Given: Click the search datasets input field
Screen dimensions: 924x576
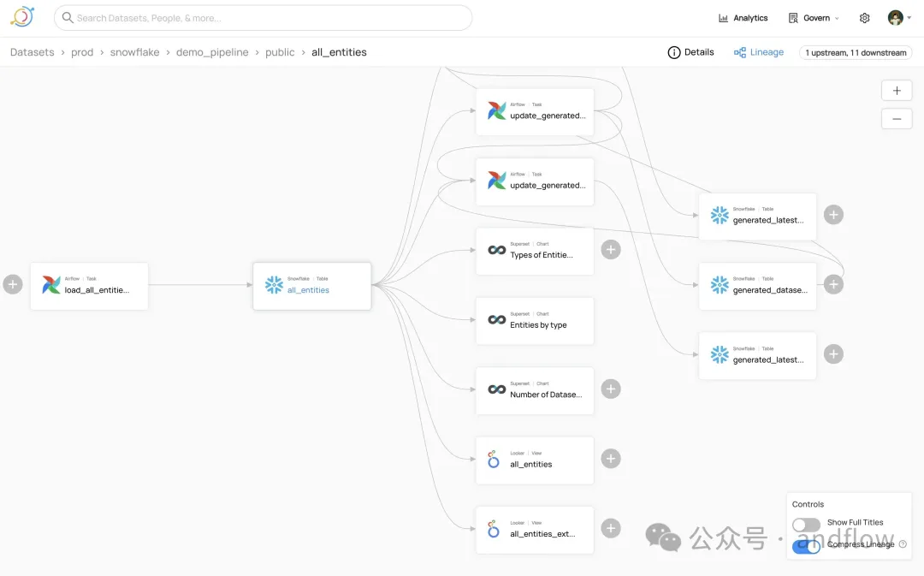Looking at the screenshot, I should [264, 18].
